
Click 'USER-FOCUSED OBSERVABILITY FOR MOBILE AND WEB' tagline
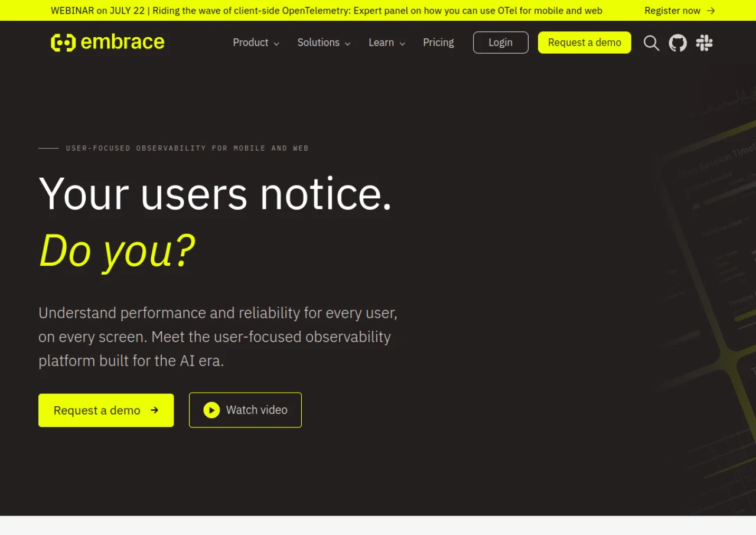point(187,148)
